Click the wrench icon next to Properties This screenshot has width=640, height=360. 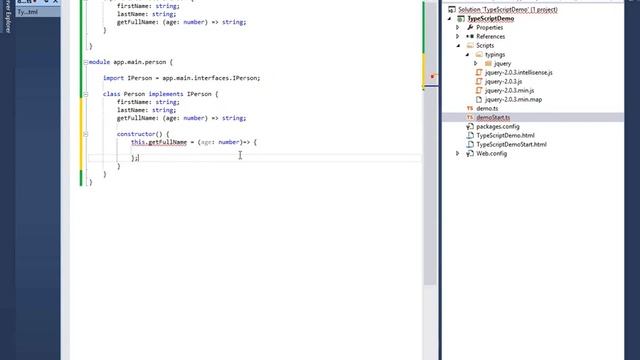(470, 27)
